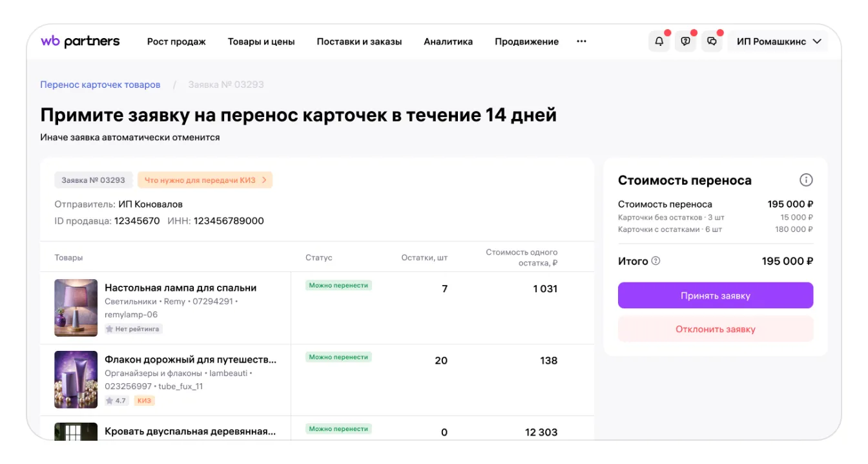
Task: Open the Аналитика menu
Action: tap(448, 41)
